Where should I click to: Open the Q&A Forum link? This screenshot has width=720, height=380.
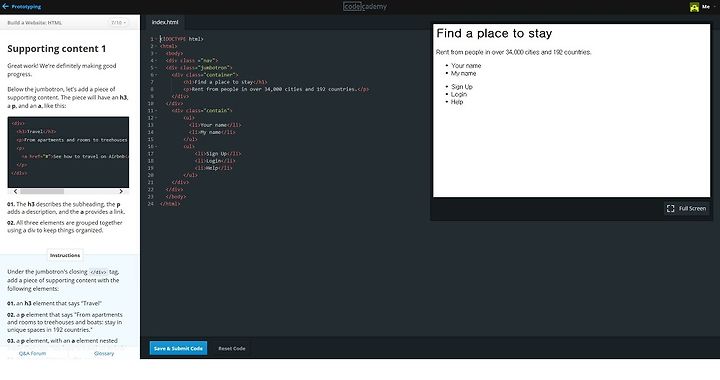click(x=33, y=353)
